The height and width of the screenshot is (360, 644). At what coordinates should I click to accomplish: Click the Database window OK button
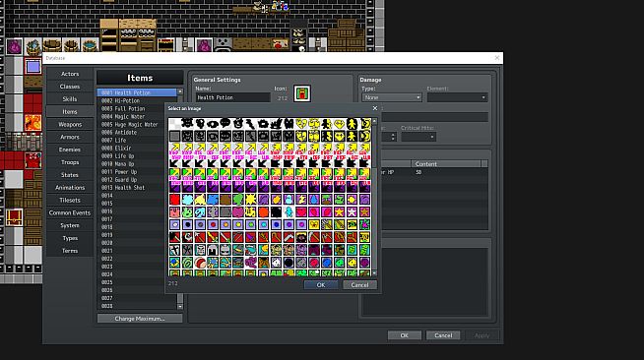(x=404, y=335)
